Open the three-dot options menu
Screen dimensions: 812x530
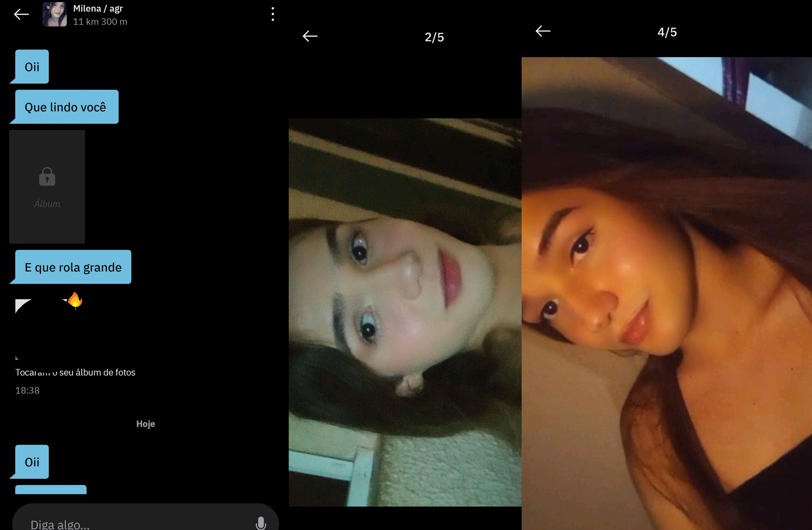click(x=273, y=14)
